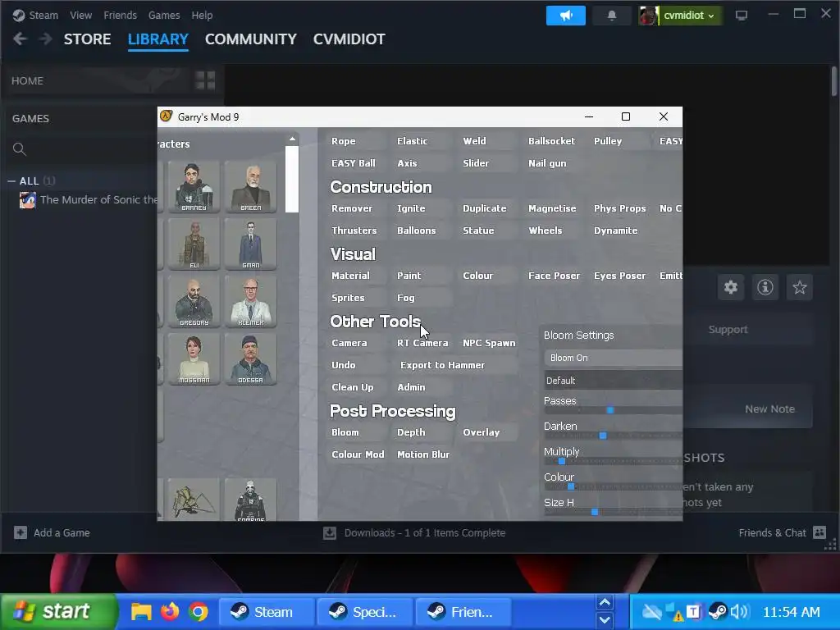Click the Steam back arrow
The width and height of the screenshot is (840, 630).
(20, 39)
